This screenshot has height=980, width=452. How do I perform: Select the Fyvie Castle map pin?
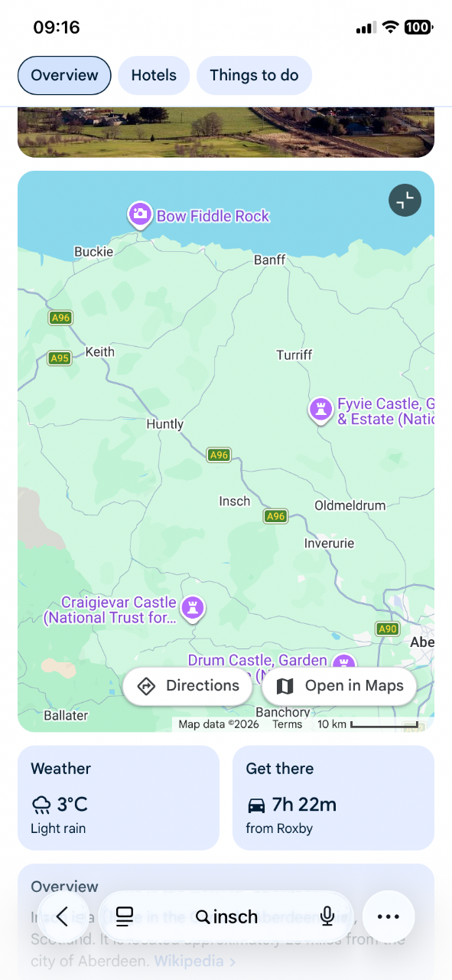pos(320,410)
